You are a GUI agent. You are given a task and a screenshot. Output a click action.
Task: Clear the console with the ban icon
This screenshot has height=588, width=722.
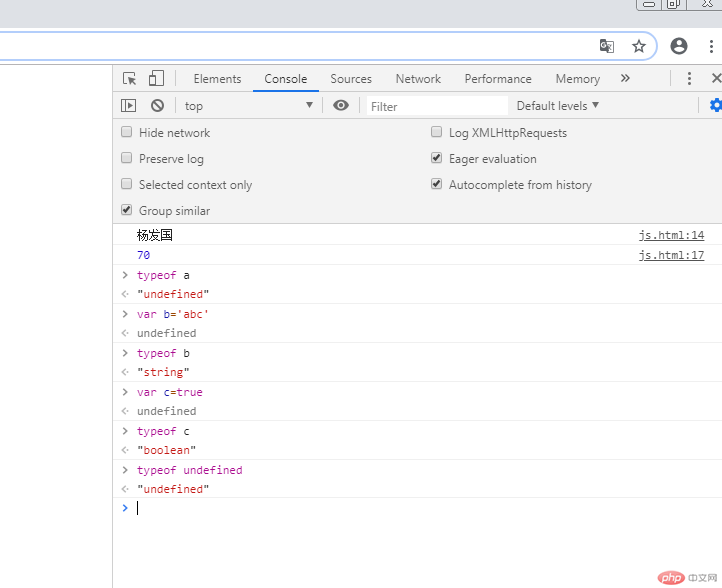pyautogui.click(x=157, y=106)
